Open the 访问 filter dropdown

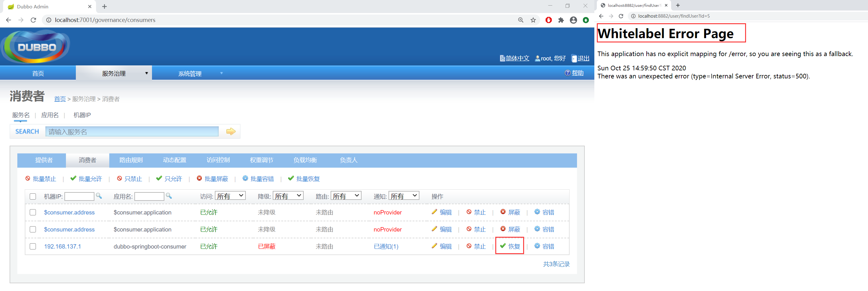pyautogui.click(x=230, y=196)
